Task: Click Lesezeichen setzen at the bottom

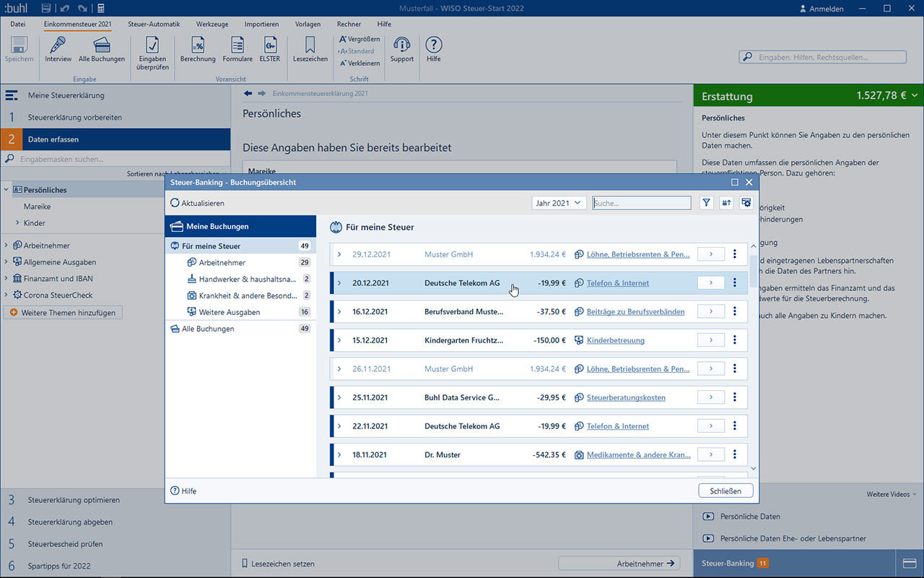Action: (279, 564)
